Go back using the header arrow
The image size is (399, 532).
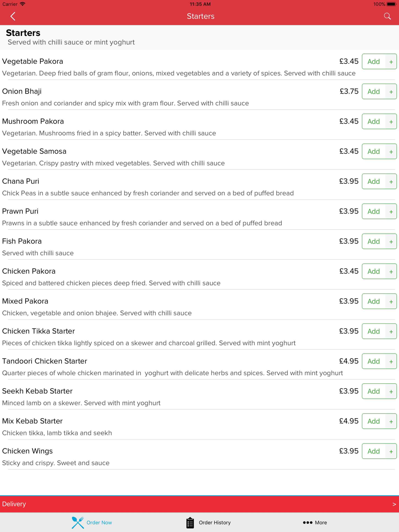[x=13, y=16]
